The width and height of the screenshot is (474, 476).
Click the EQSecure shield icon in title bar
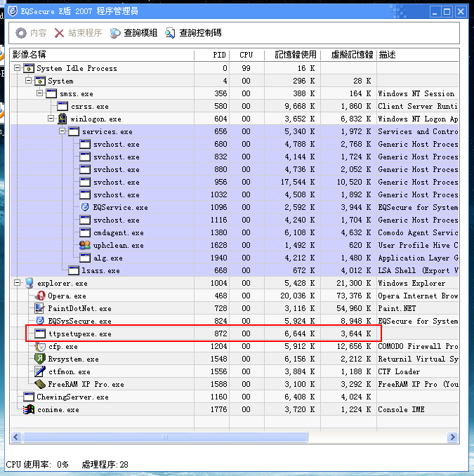pos(13,11)
